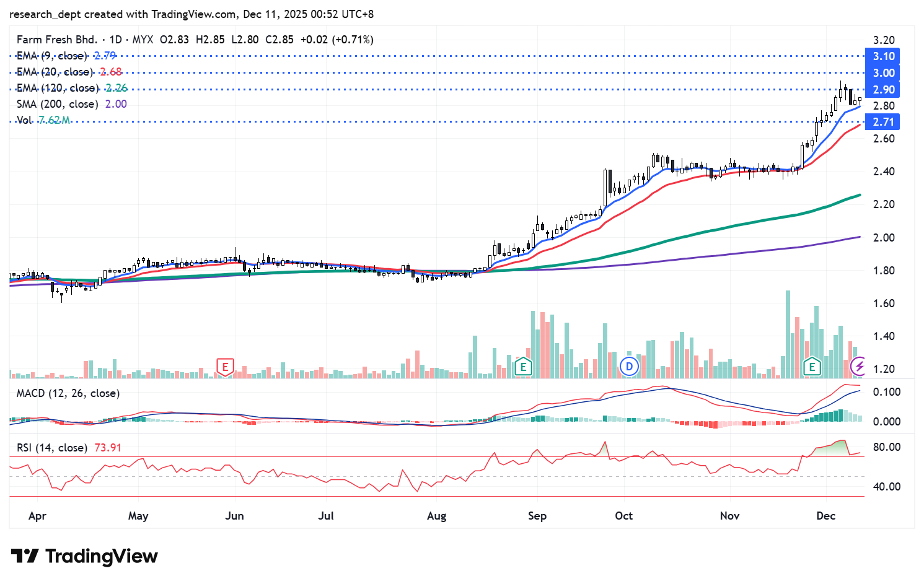Click the purple lightning bolt icon
924x584 pixels.
(x=858, y=367)
